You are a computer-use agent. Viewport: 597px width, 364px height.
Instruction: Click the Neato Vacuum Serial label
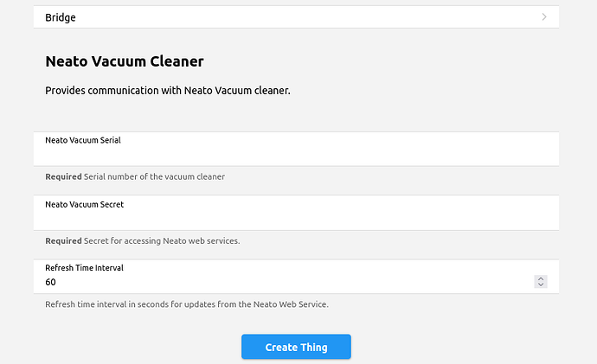click(83, 140)
